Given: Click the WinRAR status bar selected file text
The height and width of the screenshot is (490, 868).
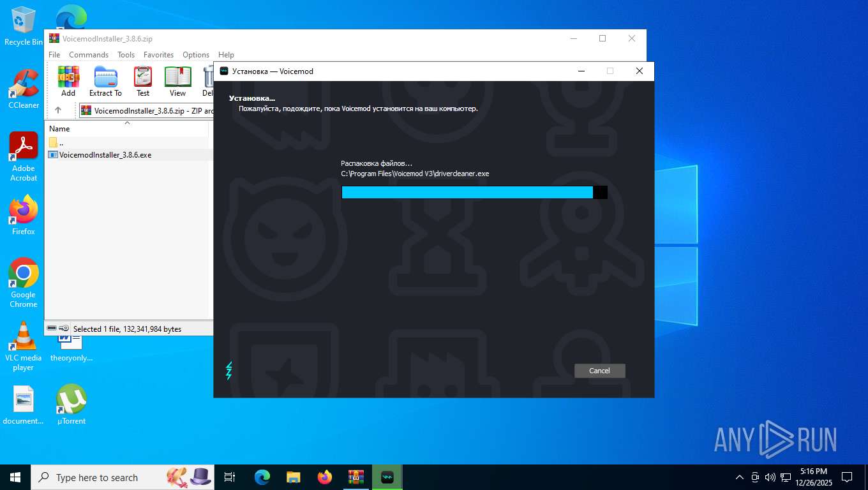Looking at the screenshot, I should pyautogui.click(x=127, y=329).
